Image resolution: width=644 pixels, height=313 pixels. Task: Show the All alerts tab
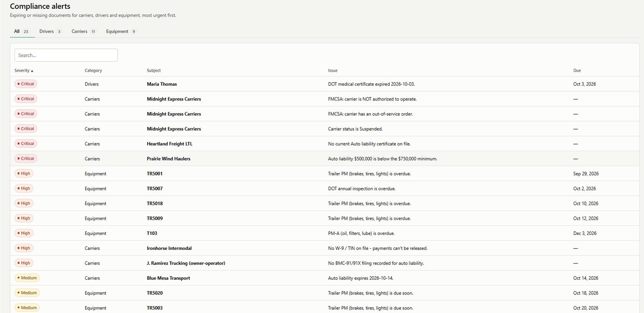coord(21,31)
